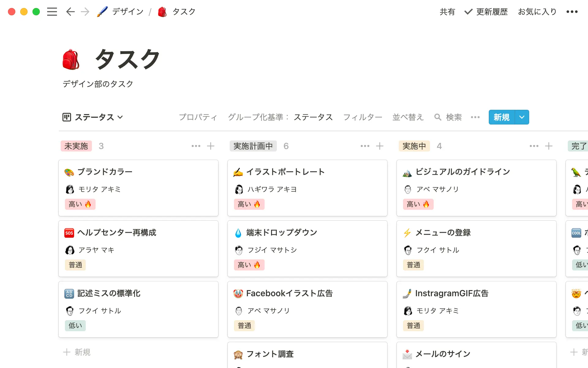Click the 高い priority tag on ブランドカラー
The image size is (588, 368).
click(x=80, y=204)
